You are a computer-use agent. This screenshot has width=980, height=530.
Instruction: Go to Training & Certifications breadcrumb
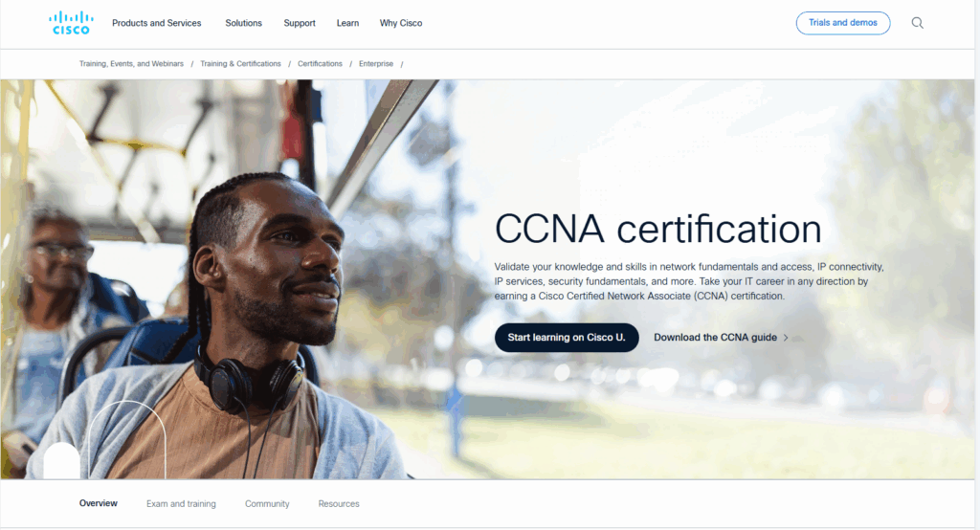[x=240, y=64]
